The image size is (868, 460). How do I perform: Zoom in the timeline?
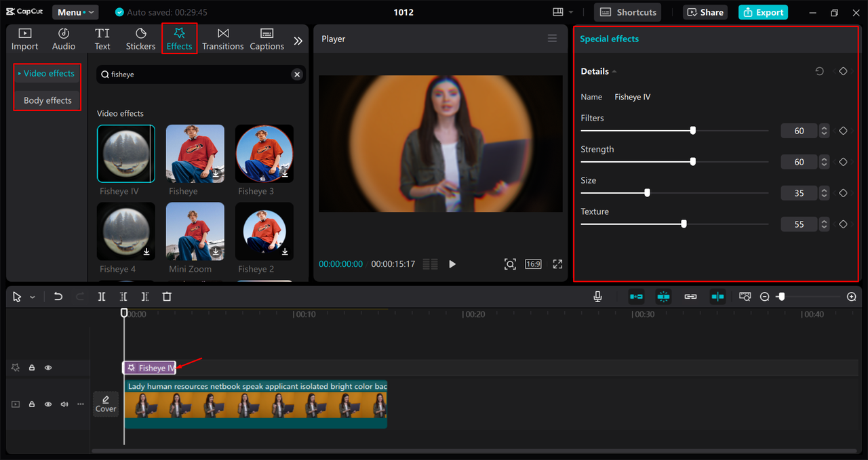coord(852,297)
